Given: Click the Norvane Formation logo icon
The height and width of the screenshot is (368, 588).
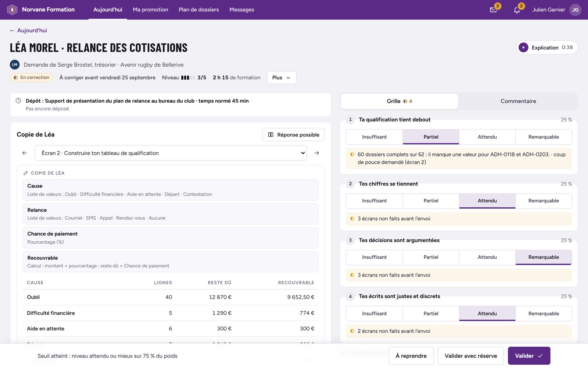Looking at the screenshot, I should 12,10.
